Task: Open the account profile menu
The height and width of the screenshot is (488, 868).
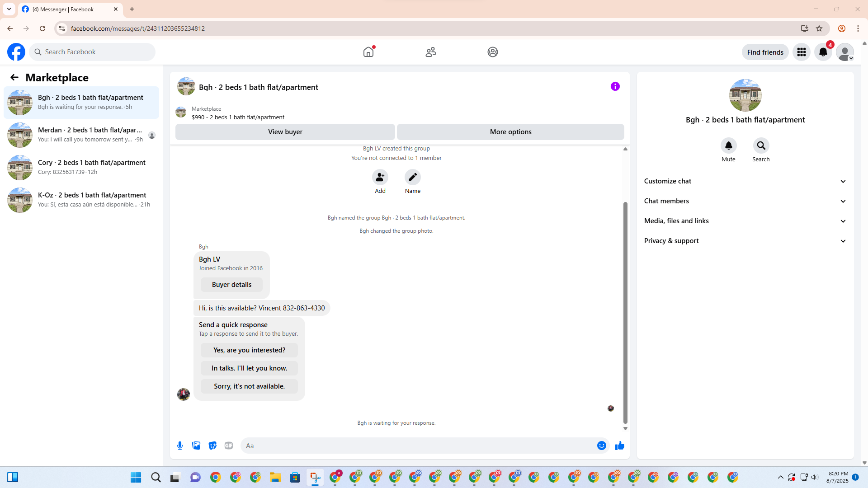Action: pos(845,52)
